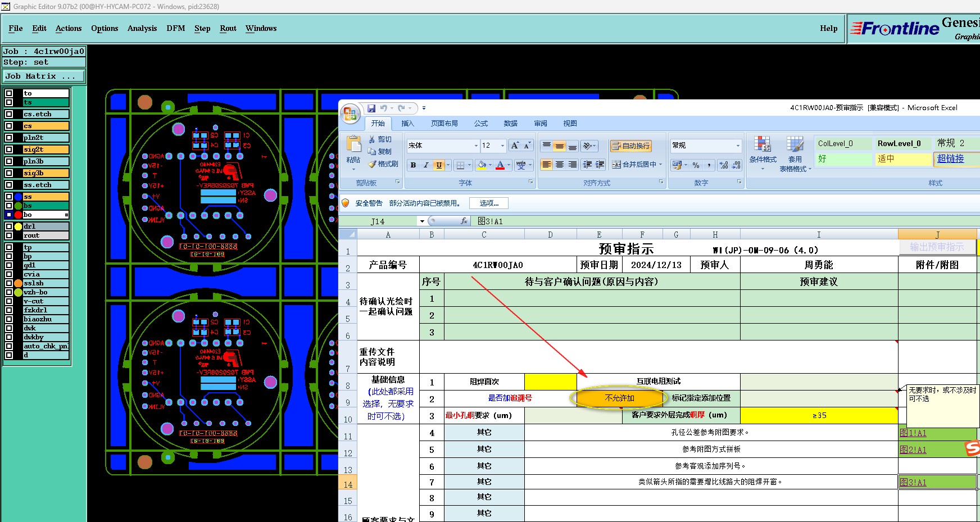Align text left in cell
This screenshot has width=980, height=522.
pos(546,165)
